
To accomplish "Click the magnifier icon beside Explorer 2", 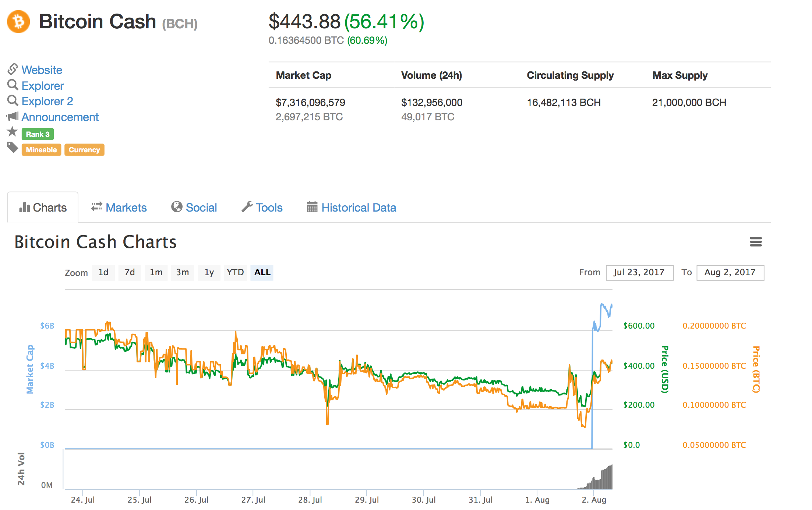I will point(13,100).
